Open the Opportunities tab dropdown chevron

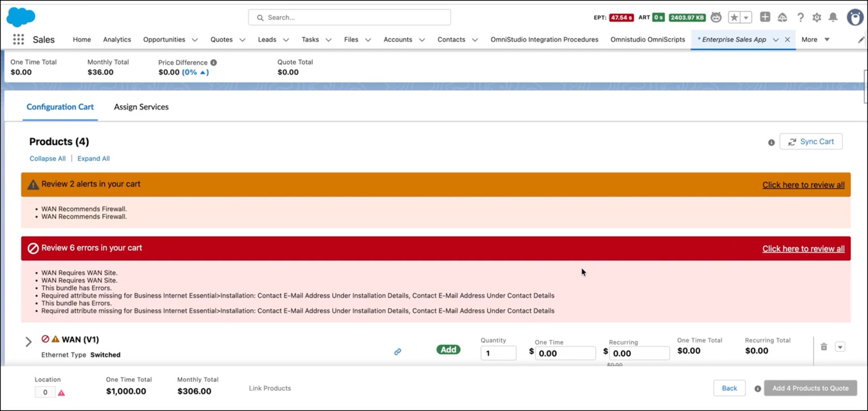pos(195,40)
